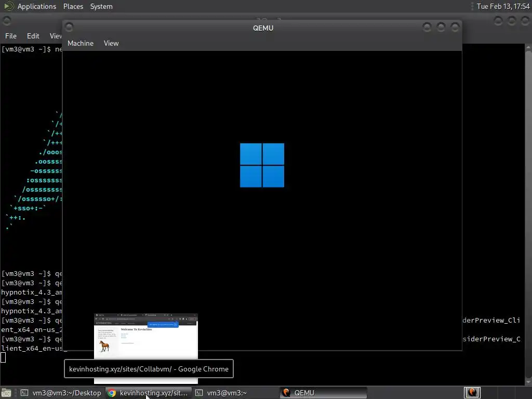Maximize the QEMU window
This screenshot has width=532, height=399.
coord(441,27)
